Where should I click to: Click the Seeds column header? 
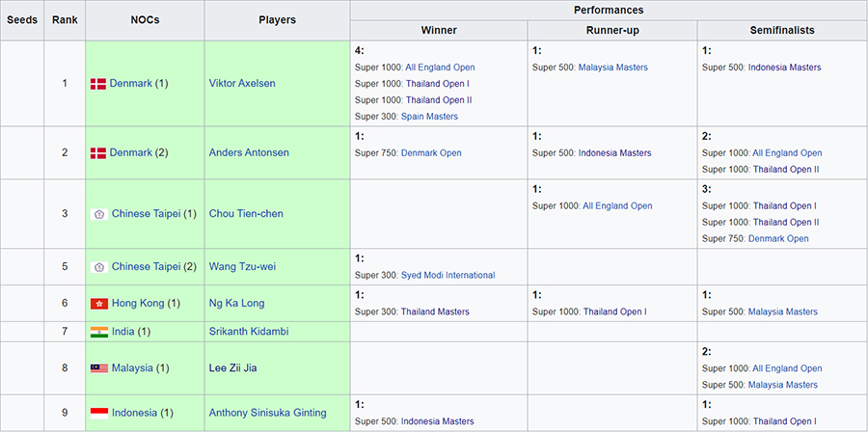coord(22,20)
